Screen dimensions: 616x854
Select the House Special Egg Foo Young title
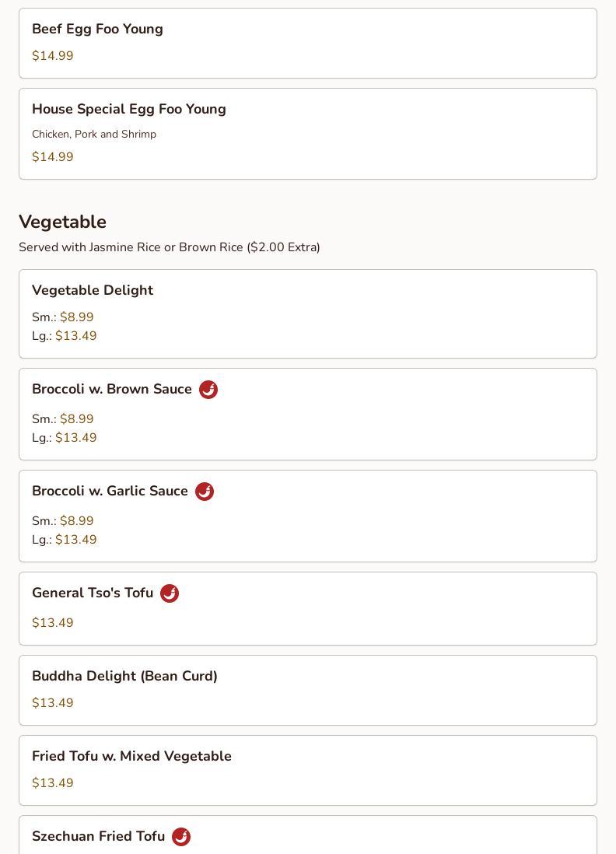pyautogui.click(x=129, y=110)
